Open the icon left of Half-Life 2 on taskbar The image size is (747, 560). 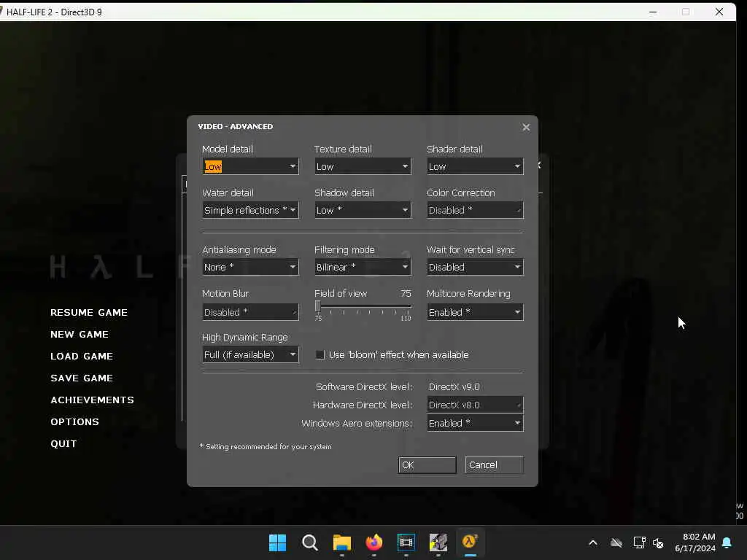(x=438, y=542)
